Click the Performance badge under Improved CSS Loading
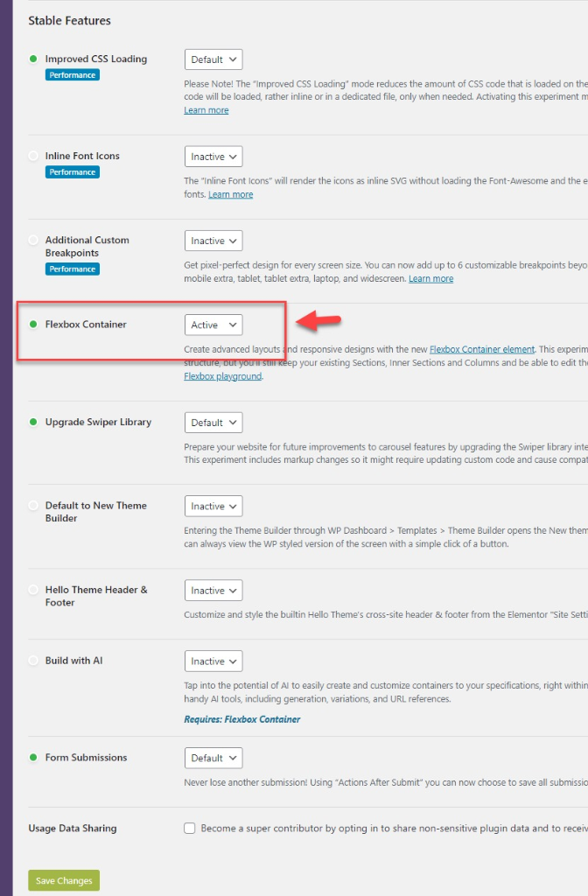Screen dimensions: 588x896 (x=73, y=75)
